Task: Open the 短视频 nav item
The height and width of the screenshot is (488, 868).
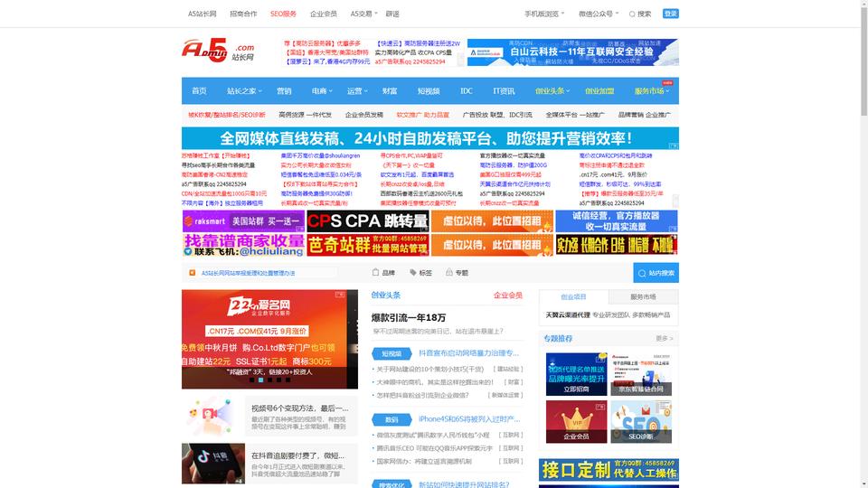Action: coord(429,90)
